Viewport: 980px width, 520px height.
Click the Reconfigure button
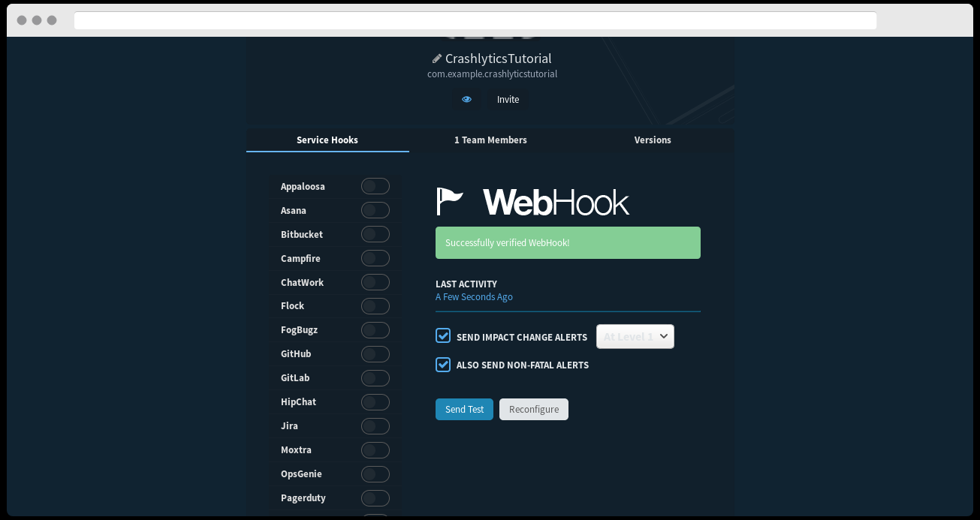(534, 409)
